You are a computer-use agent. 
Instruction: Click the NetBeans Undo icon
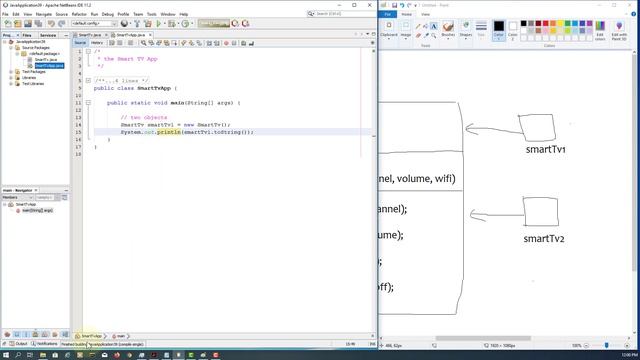click(x=51, y=24)
